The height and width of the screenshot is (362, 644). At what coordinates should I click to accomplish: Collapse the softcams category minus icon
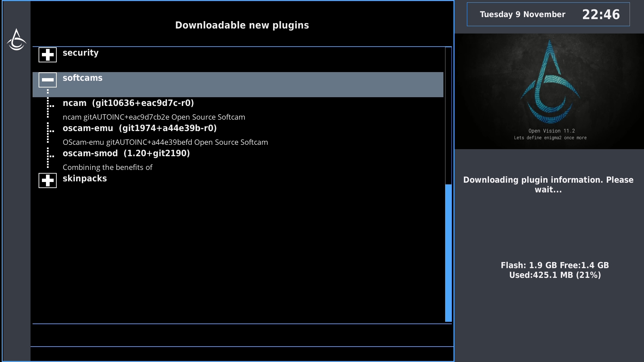pyautogui.click(x=48, y=80)
